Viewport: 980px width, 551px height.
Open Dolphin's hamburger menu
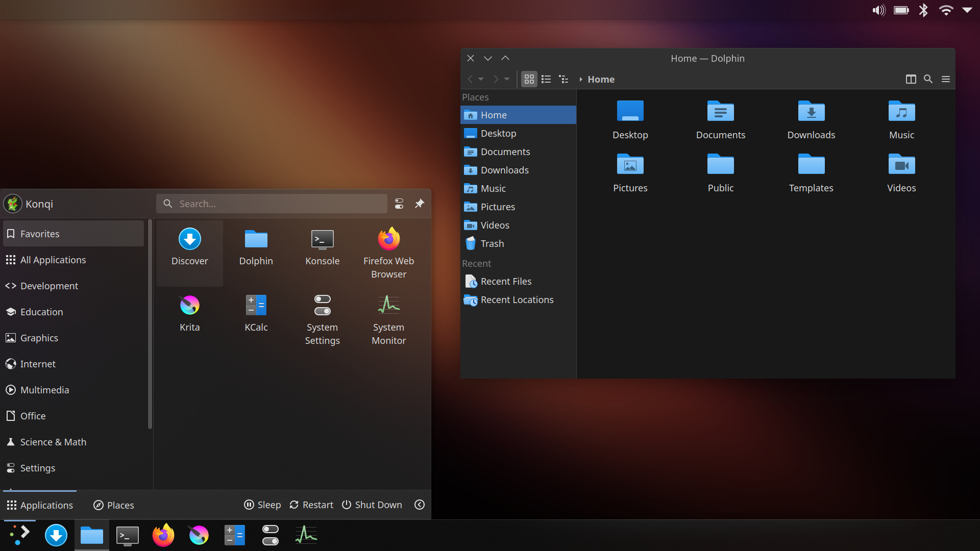tap(946, 79)
